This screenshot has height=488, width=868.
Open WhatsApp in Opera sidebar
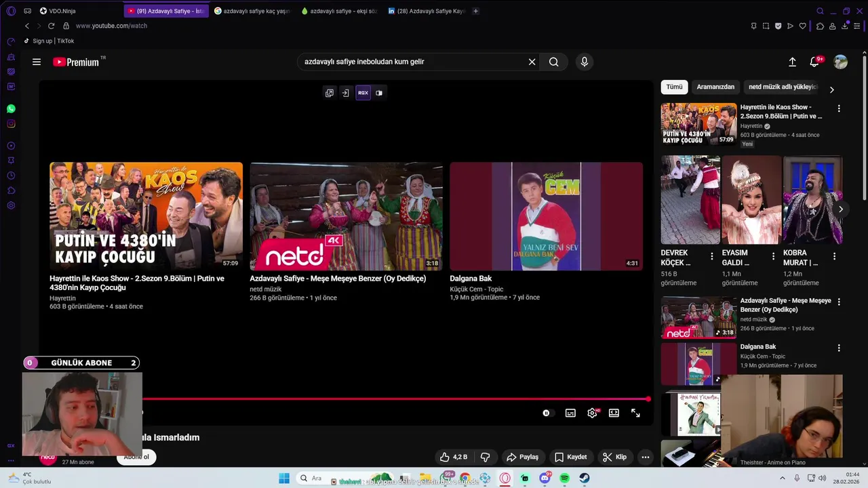click(11, 108)
